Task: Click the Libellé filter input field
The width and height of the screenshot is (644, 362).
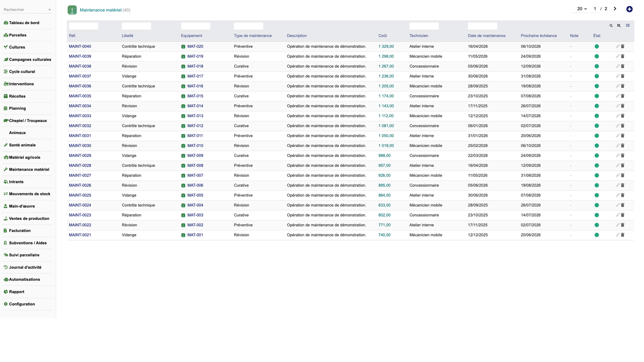Action: pos(136,26)
